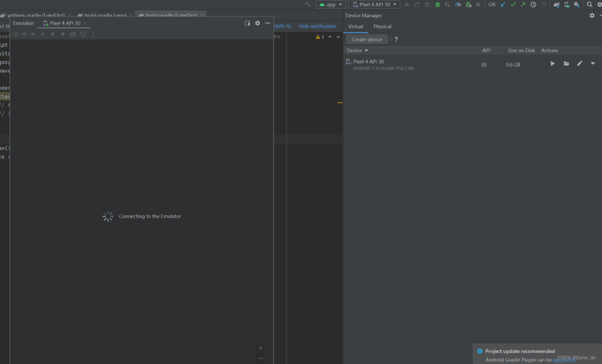
Task: Click the editor warning indicator showing 1
Action: pyautogui.click(x=320, y=37)
